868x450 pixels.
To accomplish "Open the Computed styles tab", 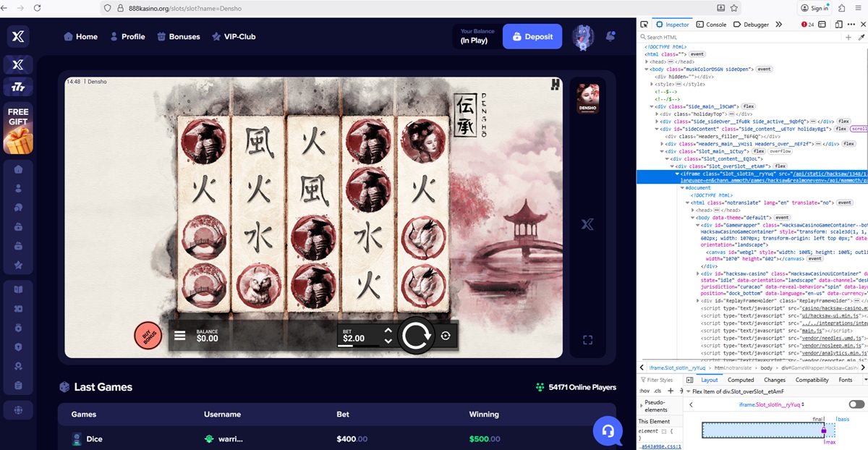I will (x=741, y=380).
